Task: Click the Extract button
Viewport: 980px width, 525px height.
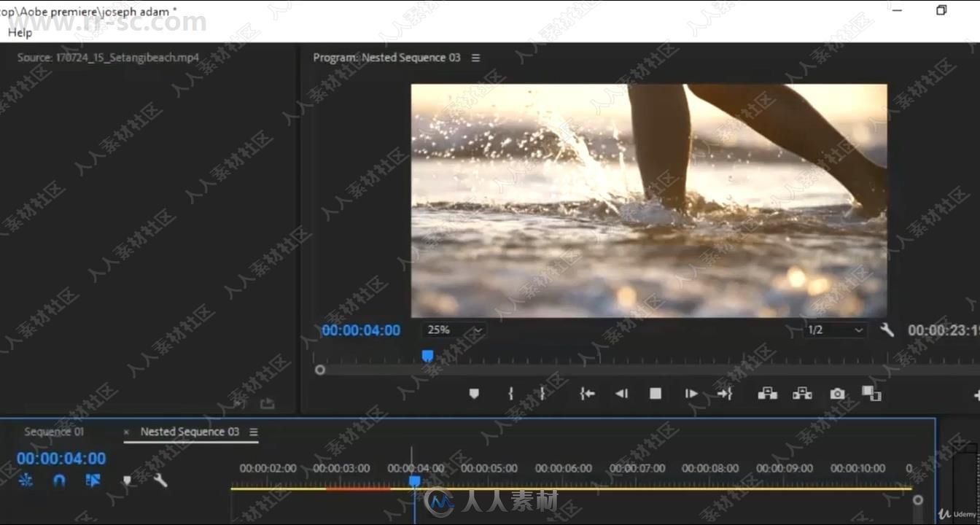Action: [x=802, y=394]
